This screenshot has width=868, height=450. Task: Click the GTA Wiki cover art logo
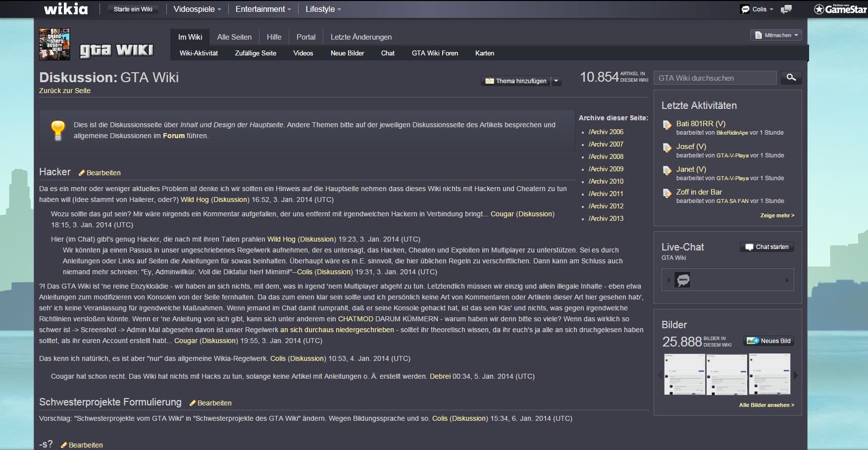54,45
